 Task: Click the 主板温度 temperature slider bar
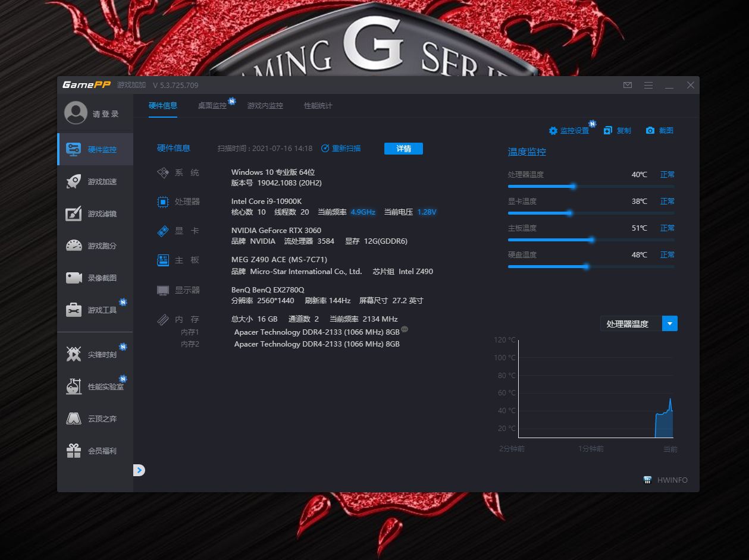591,240
